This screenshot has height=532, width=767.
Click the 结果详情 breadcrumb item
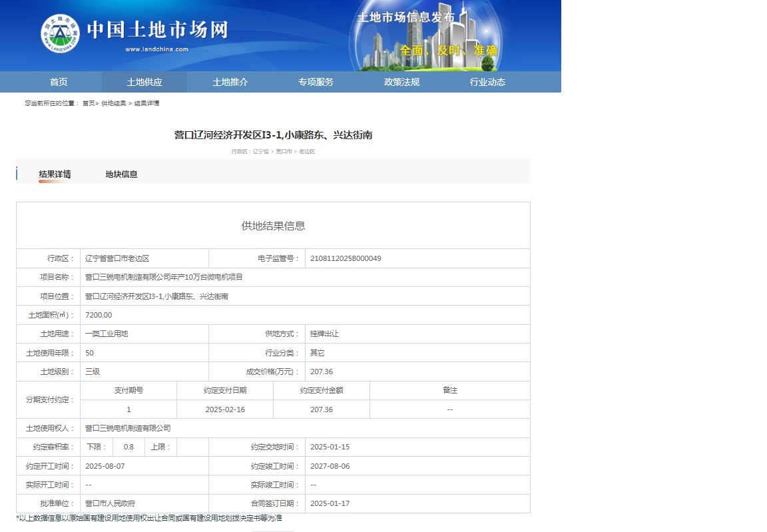click(x=146, y=103)
